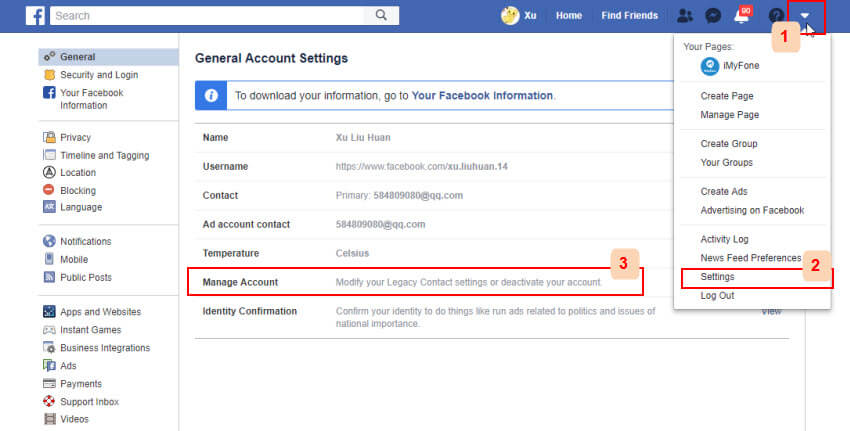Click the iMyFone page avatar icon

click(x=710, y=66)
